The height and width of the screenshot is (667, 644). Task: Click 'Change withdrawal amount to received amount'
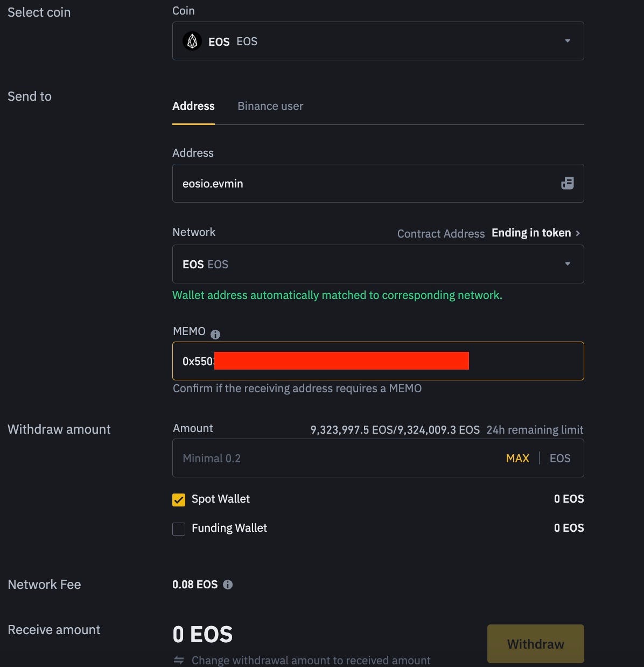tap(311, 659)
